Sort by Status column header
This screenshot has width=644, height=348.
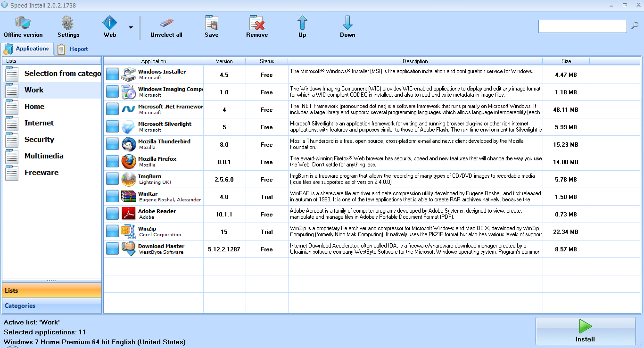267,61
